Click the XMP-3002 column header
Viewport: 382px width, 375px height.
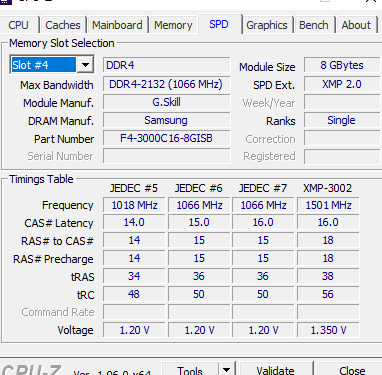(327, 188)
